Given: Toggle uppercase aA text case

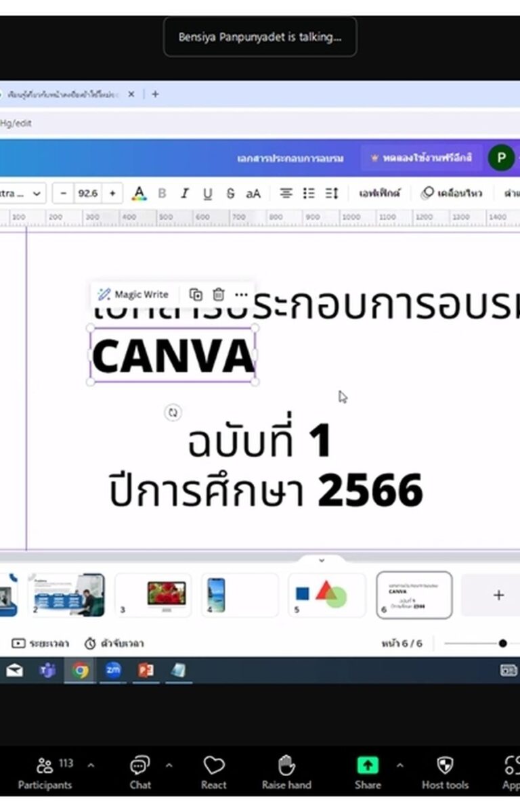Looking at the screenshot, I should [x=253, y=194].
